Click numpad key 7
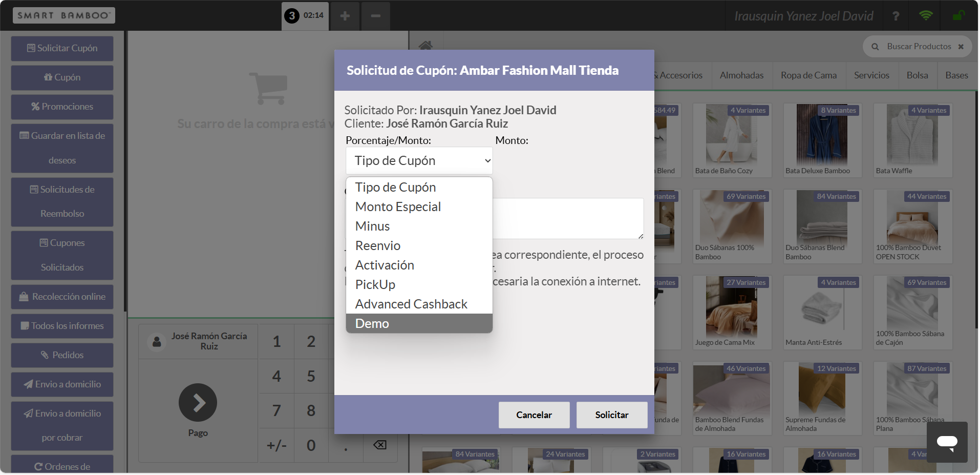 click(276, 410)
